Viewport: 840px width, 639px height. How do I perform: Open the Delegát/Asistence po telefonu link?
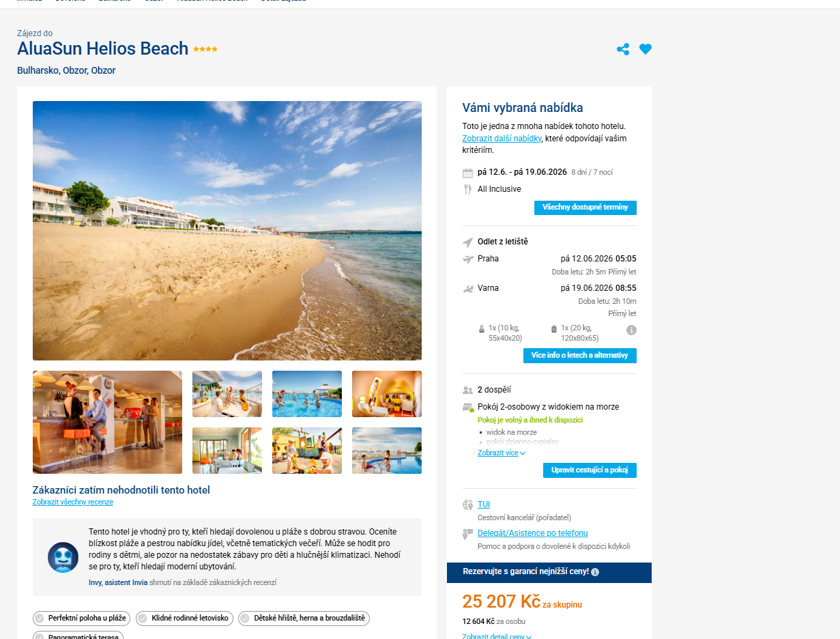pos(532,533)
